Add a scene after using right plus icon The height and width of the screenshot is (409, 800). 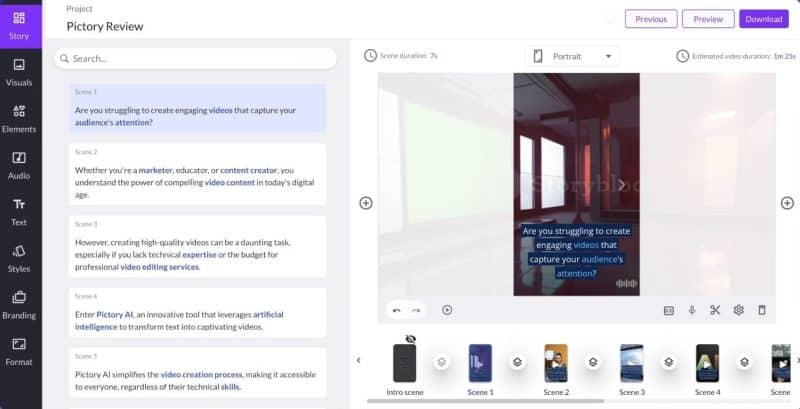(x=787, y=203)
